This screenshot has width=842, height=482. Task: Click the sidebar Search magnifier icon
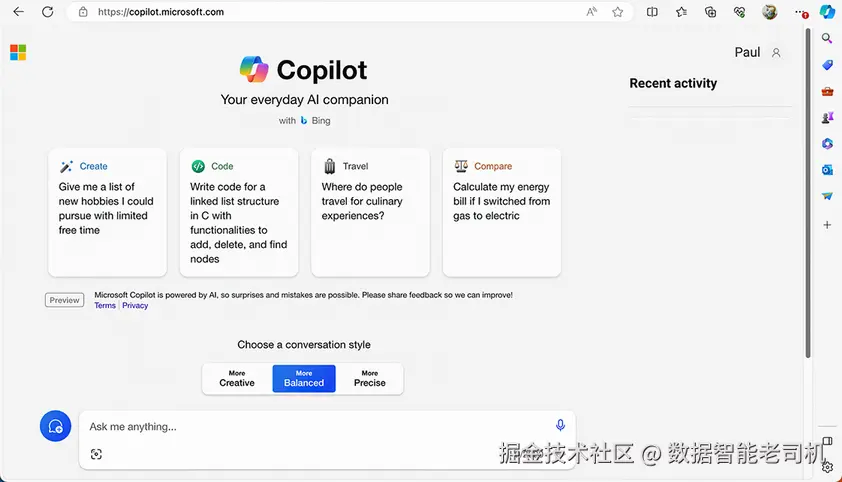pos(827,38)
